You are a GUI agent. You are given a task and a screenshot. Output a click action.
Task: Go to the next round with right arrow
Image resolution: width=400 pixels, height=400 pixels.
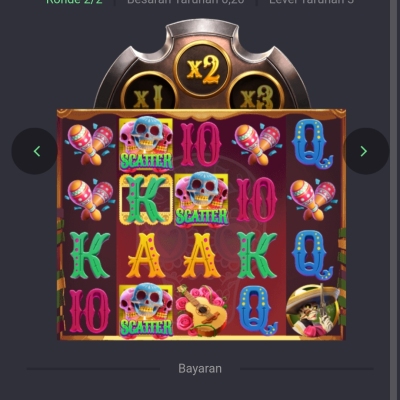click(366, 151)
